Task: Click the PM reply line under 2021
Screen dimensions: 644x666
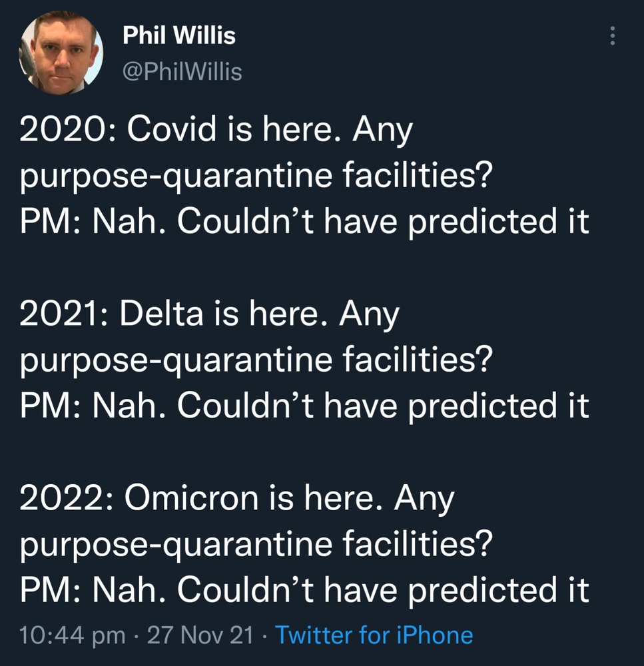Action: click(304, 406)
